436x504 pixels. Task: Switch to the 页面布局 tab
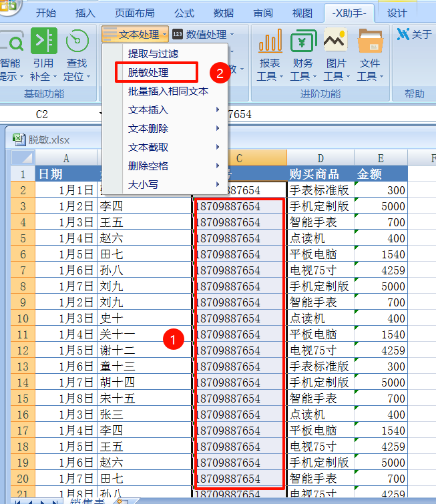(135, 13)
